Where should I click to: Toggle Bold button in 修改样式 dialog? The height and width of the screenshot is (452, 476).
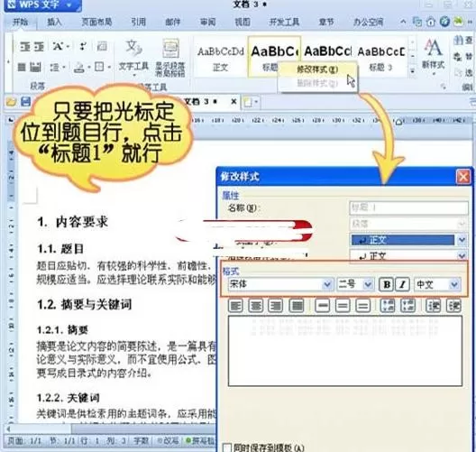(387, 284)
